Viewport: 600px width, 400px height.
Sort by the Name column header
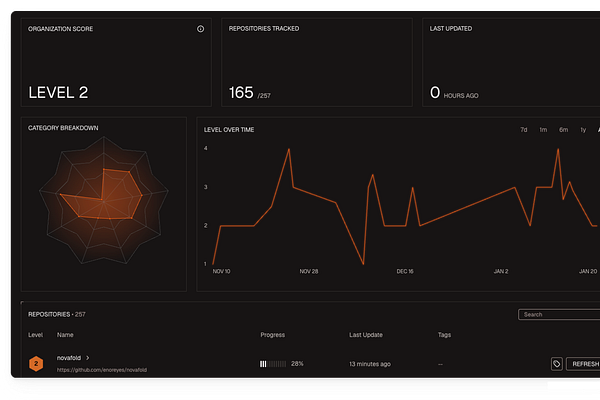[65, 335]
